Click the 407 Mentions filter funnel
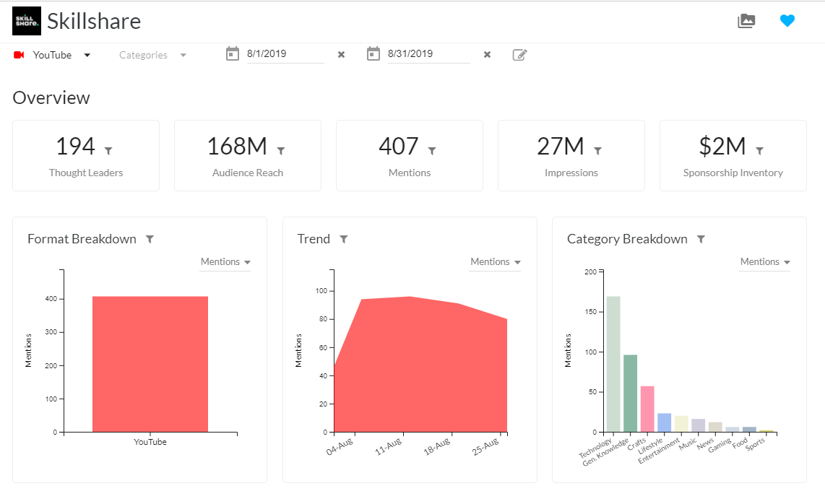This screenshot has height=504, width=825. [x=432, y=151]
